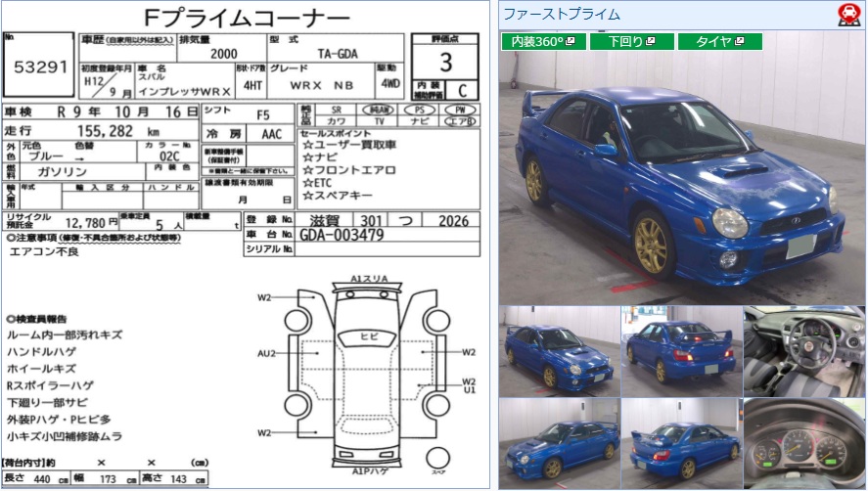Image resolution: width=868 pixels, height=491 pixels.
Task: Click the sales point ☆フロントエアロ
Action: (x=349, y=170)
